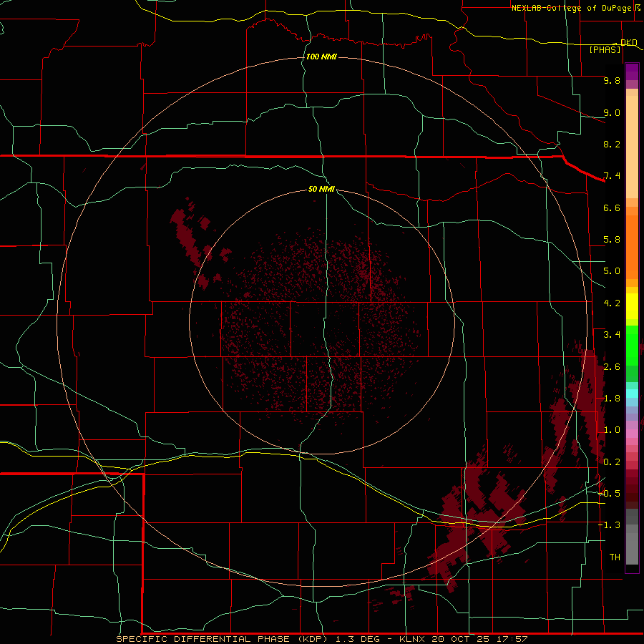Click the 50 NMI range ring label
The height and width of the screenshot is (644, 644).
(x=321, y=189)
